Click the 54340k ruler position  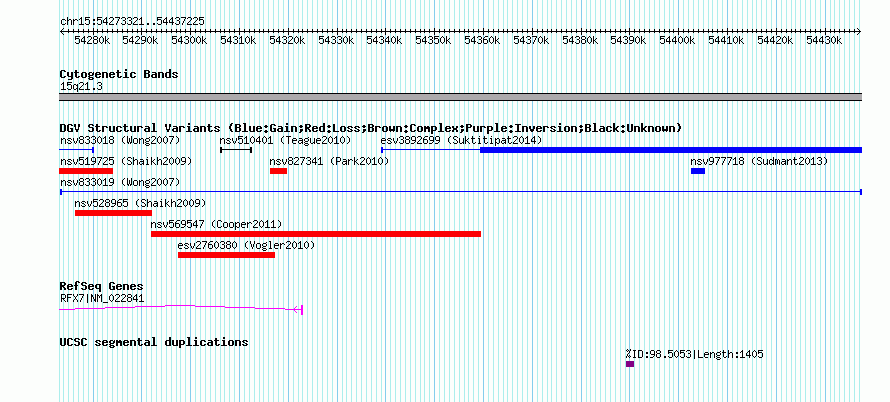tap(385, 40)
